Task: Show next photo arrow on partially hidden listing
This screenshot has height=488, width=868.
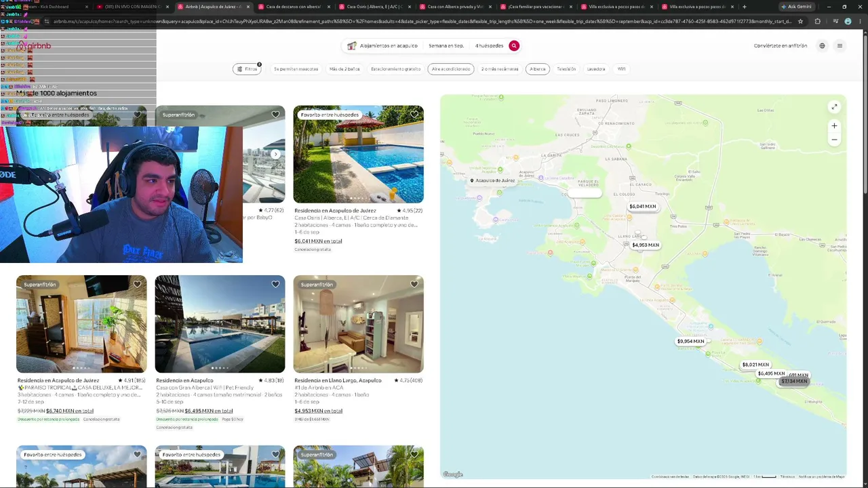Action: point(275,155)
